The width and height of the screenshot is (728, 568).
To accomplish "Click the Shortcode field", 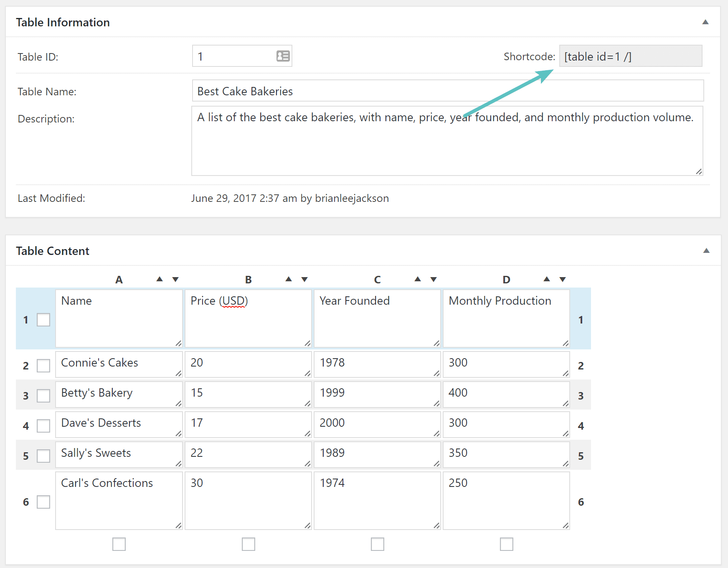I will tap(631, 56).
